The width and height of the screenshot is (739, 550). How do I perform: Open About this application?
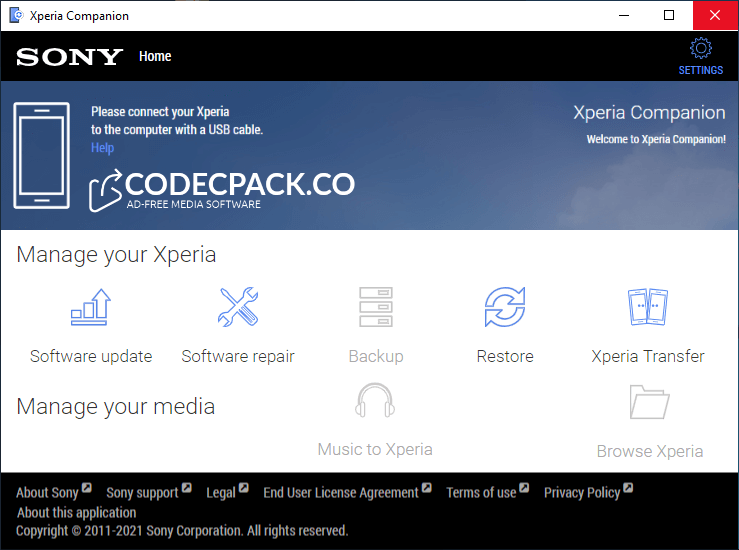click(x=76, y=512)
